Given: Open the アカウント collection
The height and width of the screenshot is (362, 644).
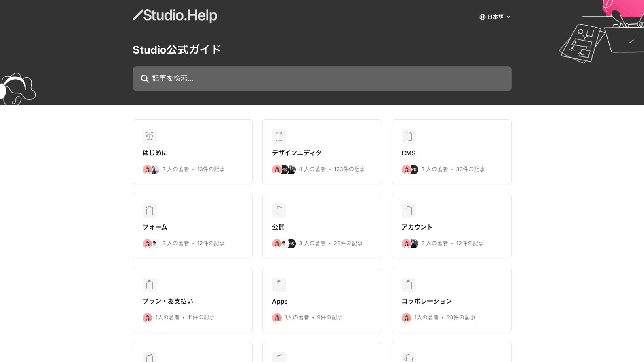Looking at the screenshot, I should (451, 226).
